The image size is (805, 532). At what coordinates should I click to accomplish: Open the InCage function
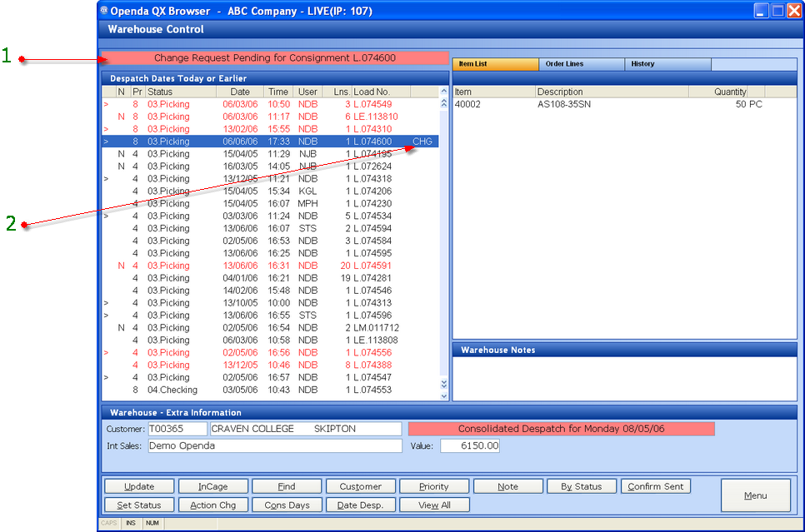coord(213,486)
